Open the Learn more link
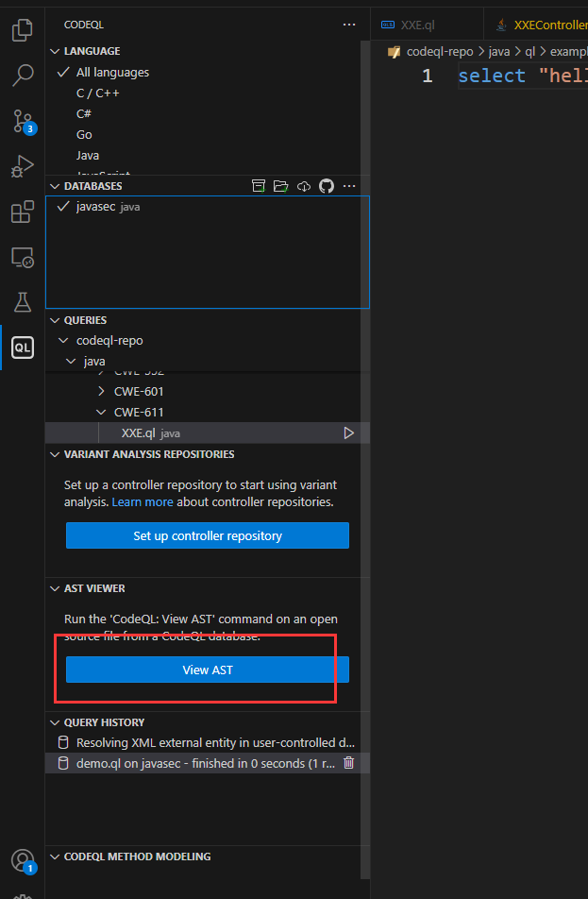 tap(143, 501)
